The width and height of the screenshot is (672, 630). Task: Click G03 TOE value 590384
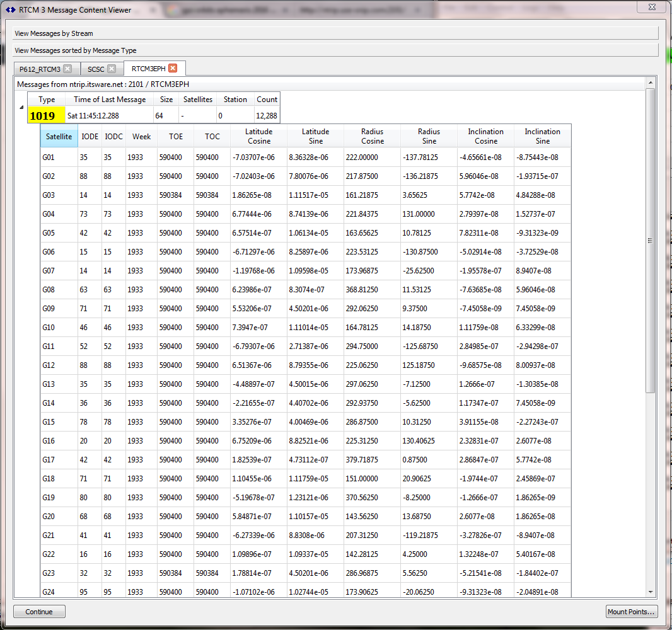(171, 195)
